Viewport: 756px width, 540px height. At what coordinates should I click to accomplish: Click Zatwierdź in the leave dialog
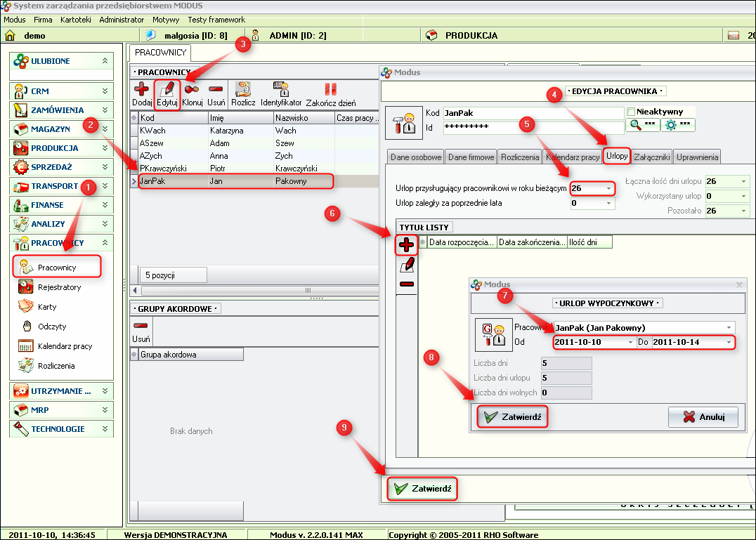click(x=511, y=417)
